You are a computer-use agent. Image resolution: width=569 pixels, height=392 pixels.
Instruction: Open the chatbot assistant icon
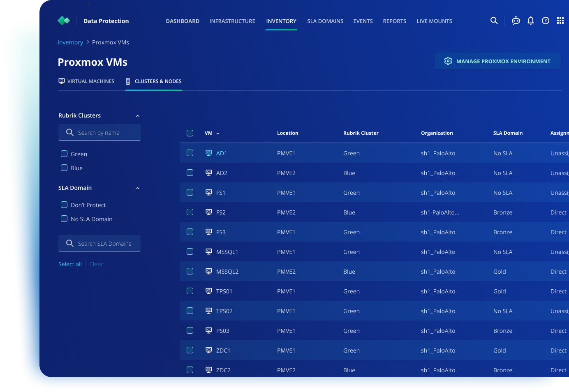(516, 21)
